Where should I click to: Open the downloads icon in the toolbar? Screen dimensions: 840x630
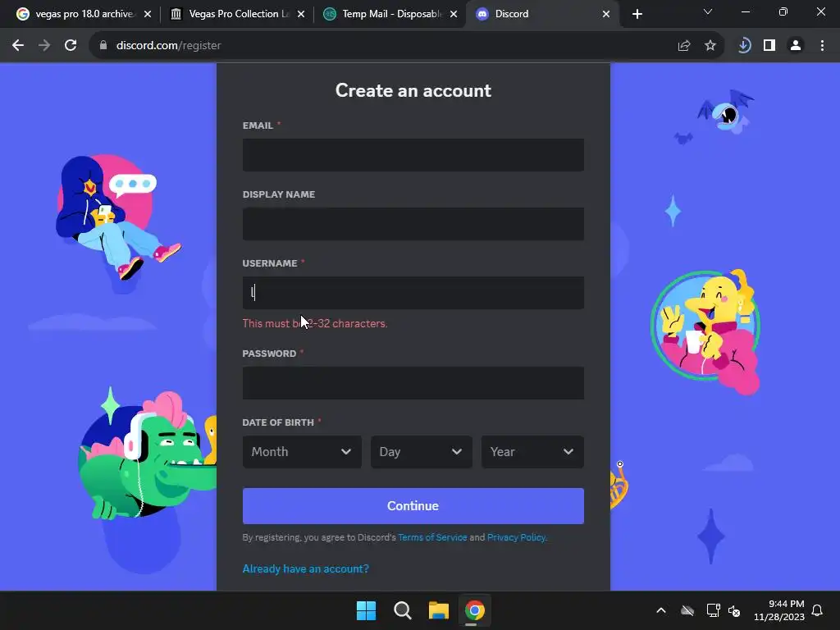pyautogui.click(x=744, y=46)
